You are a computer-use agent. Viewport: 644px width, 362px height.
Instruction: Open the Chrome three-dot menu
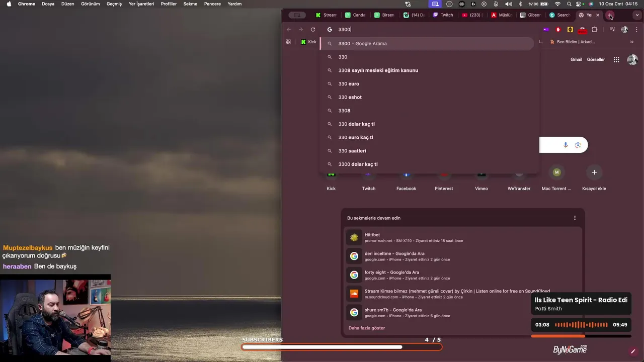coord(636,30)
